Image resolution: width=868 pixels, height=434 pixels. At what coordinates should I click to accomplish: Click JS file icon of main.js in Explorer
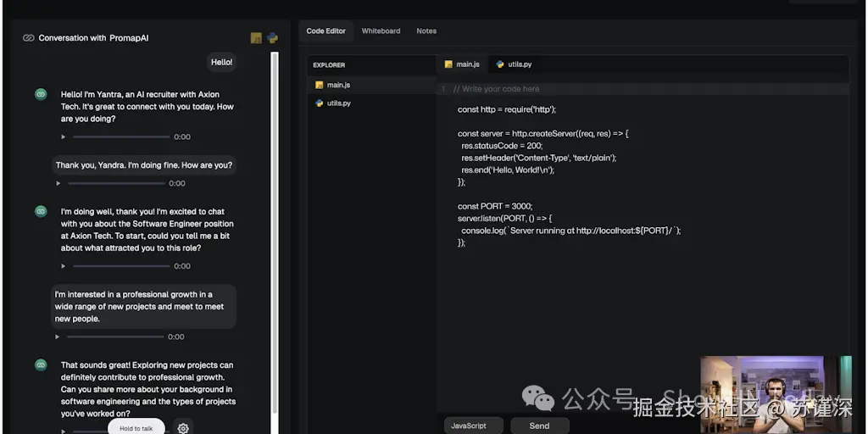pyautogui.click(x=319, y=86)
